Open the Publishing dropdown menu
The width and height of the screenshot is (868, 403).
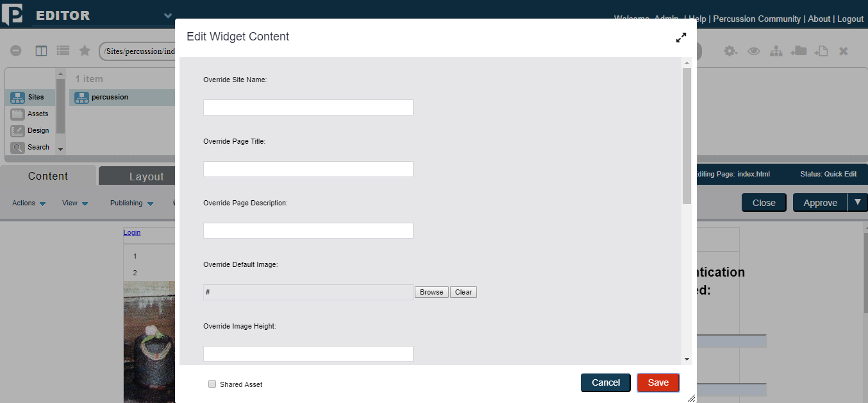(x=132, y=203)
